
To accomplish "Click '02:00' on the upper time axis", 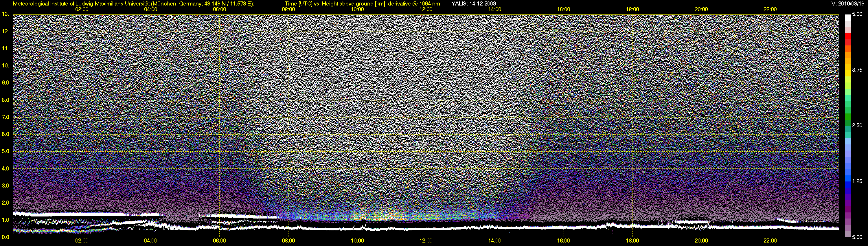I will pos(82,10).
